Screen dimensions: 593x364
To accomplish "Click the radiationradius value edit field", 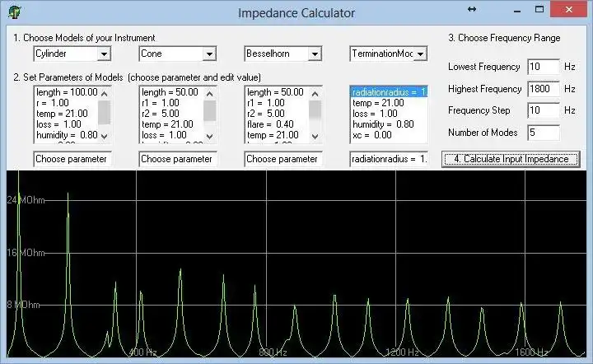I will pyautogui.click(x=389, y=159).
